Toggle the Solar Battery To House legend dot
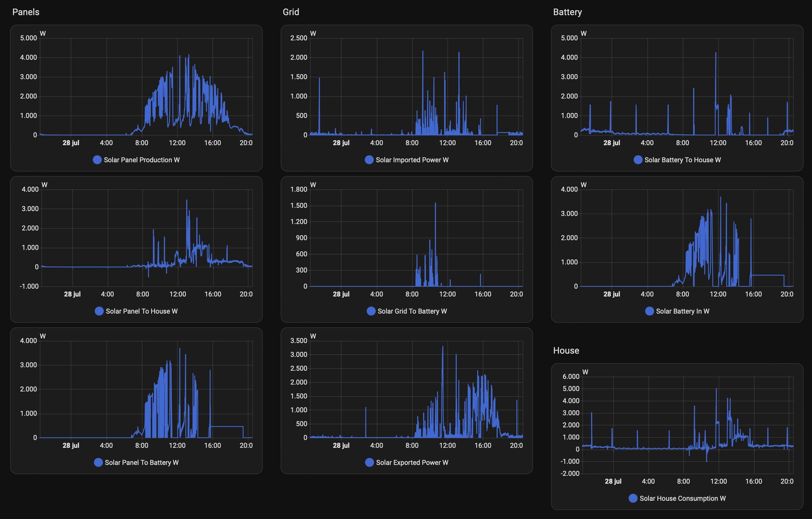Image resolution: width=812 pixels, height=519 pixels. click(638, 160)
